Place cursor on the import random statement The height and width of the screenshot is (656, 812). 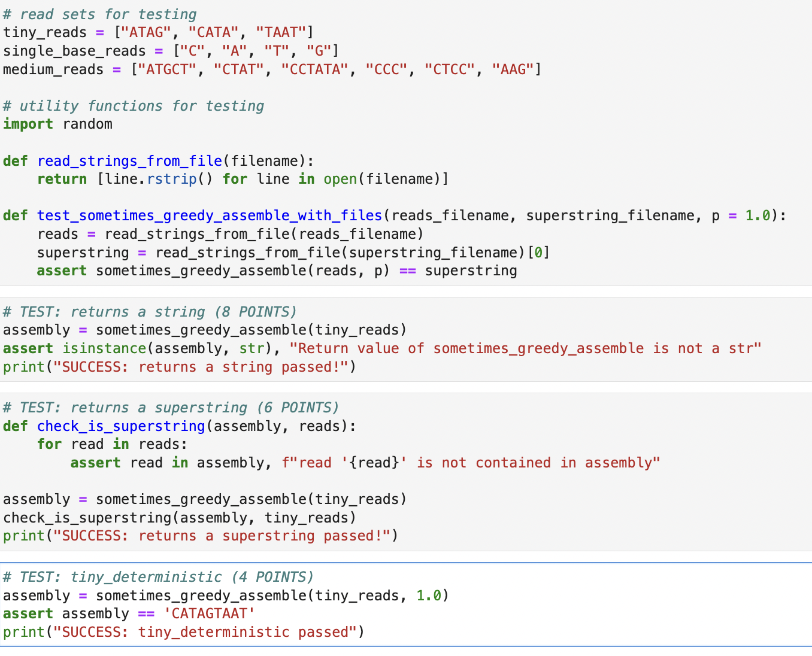tap(57, 124)
